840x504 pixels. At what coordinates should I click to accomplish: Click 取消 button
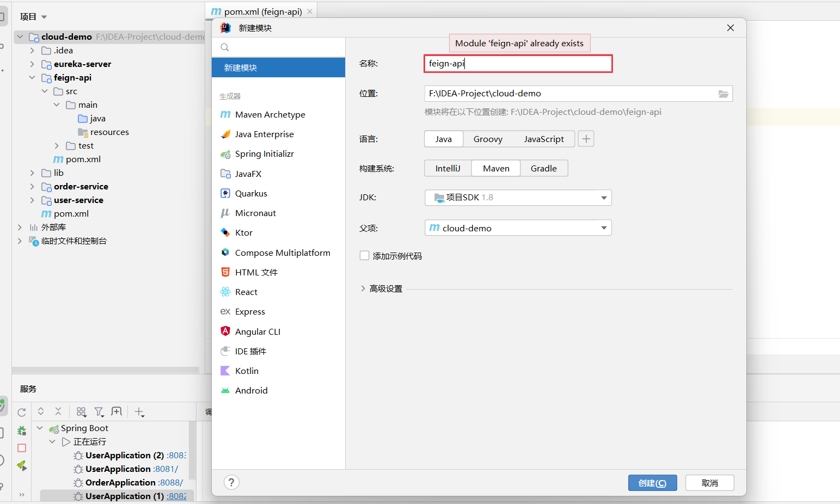click(709, 483)
